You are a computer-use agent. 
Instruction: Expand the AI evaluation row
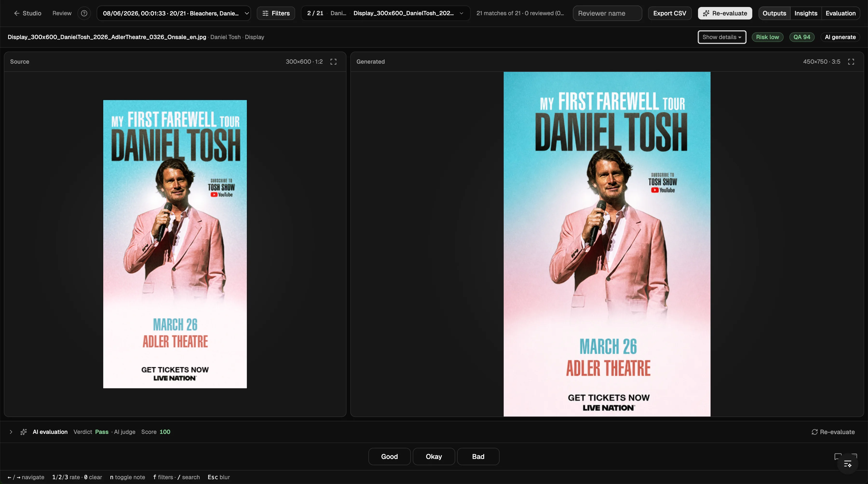tap(11, 432)
